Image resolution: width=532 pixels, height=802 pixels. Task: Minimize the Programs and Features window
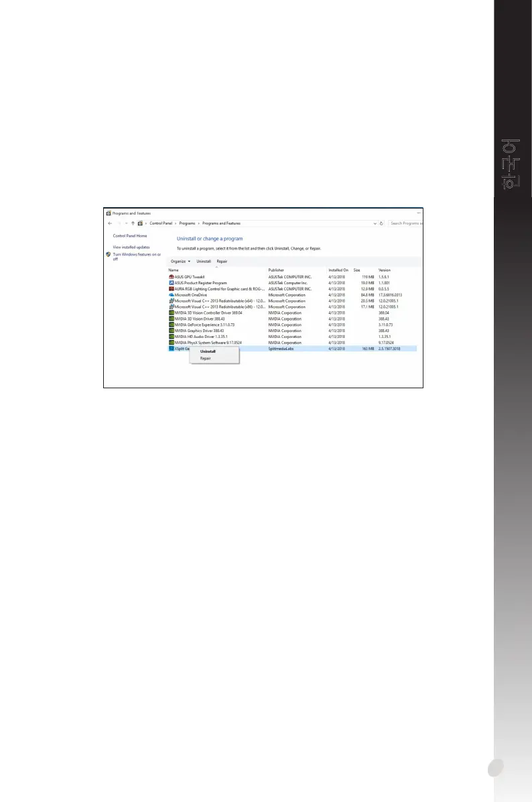click(x=419, y=213)
